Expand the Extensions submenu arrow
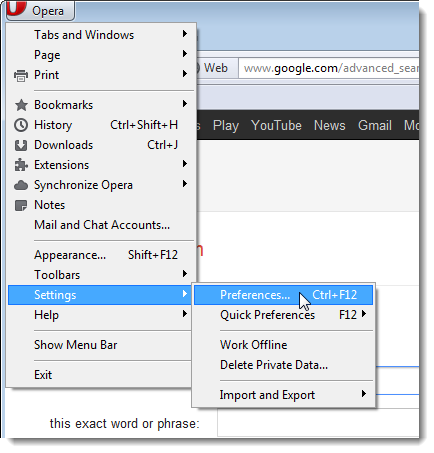This screenshot has width=434, height=453. click(x=185, y=164)
